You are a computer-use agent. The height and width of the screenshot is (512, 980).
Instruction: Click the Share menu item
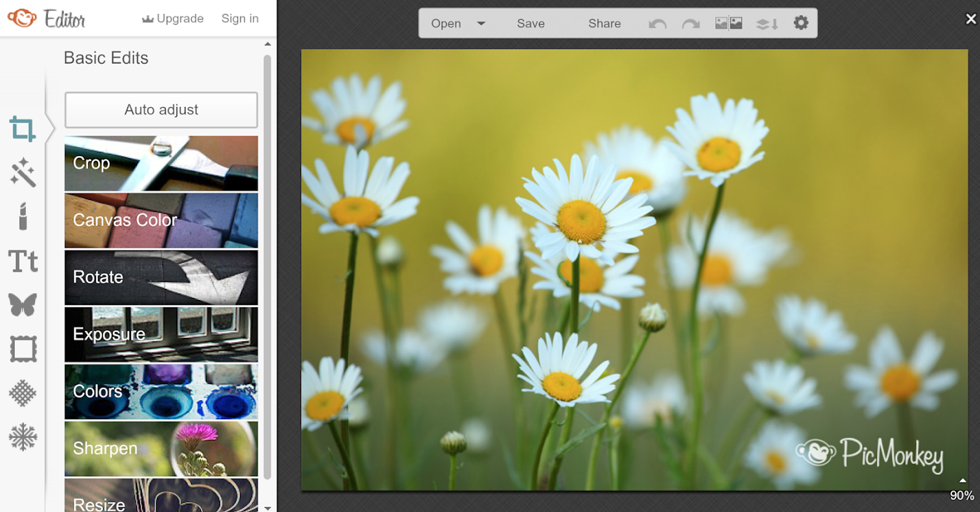coord(605,23)
